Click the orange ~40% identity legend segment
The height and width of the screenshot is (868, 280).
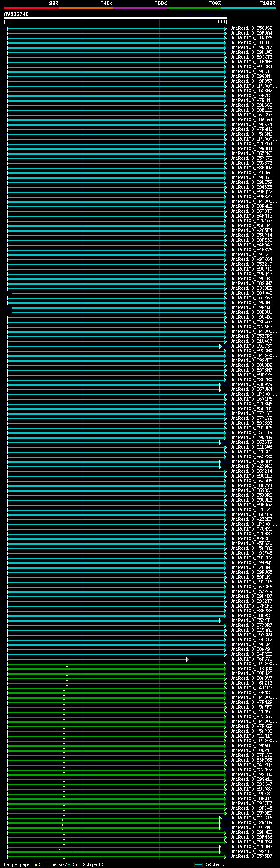85,8
